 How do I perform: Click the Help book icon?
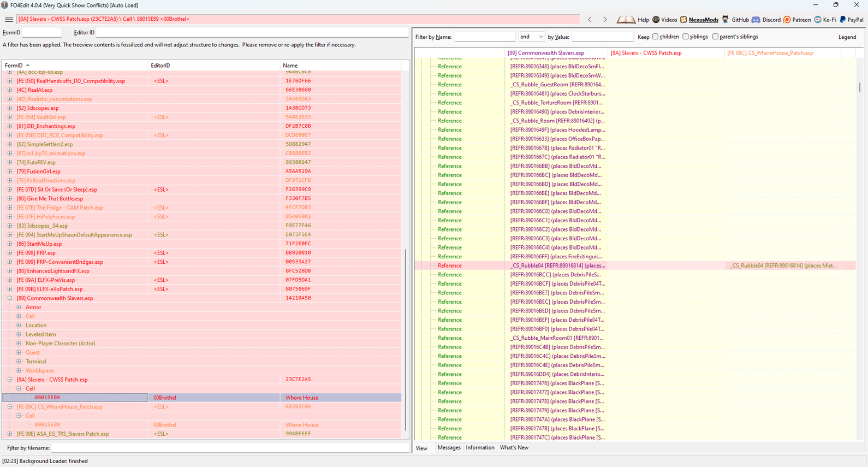click(x=626, y=20)
